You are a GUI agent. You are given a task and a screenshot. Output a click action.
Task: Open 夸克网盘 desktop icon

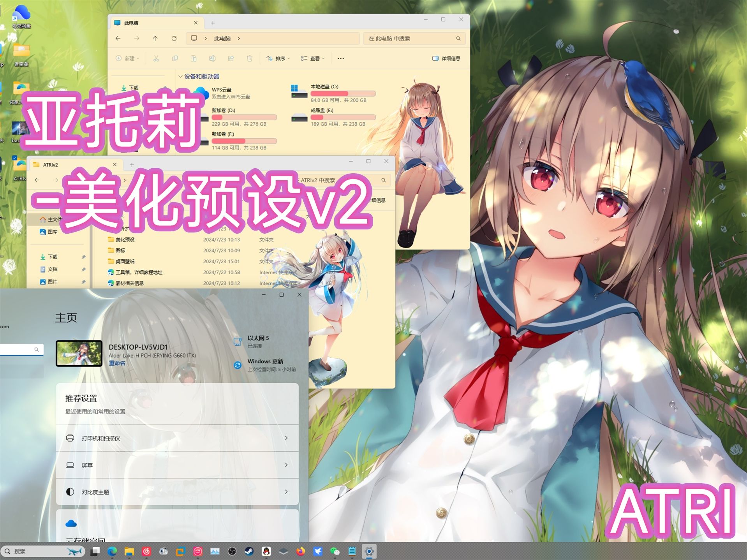pos(21,14)
